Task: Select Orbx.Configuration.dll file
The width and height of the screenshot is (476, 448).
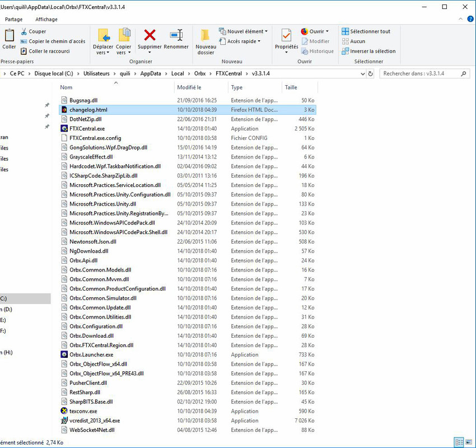Action: [96, 326]
